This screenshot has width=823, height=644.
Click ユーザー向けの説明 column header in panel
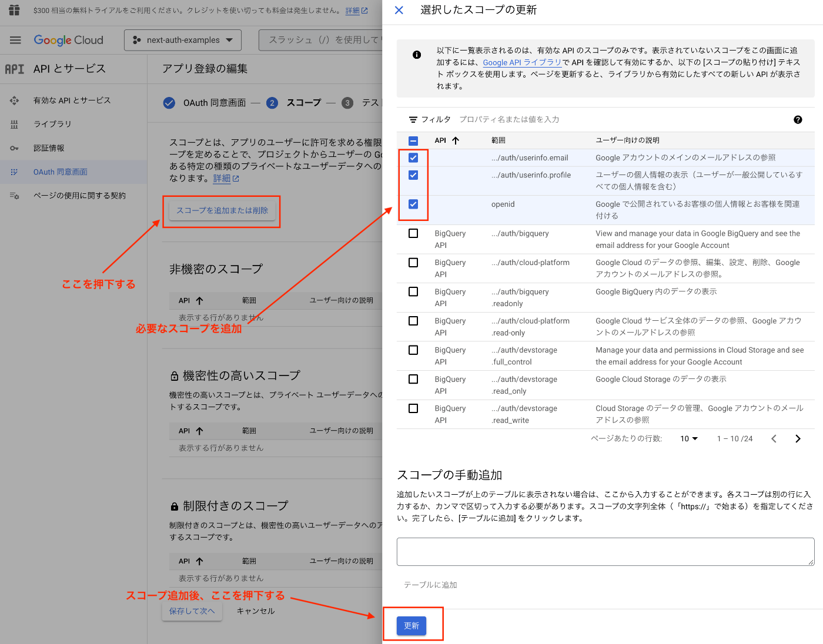pos(627,140)
